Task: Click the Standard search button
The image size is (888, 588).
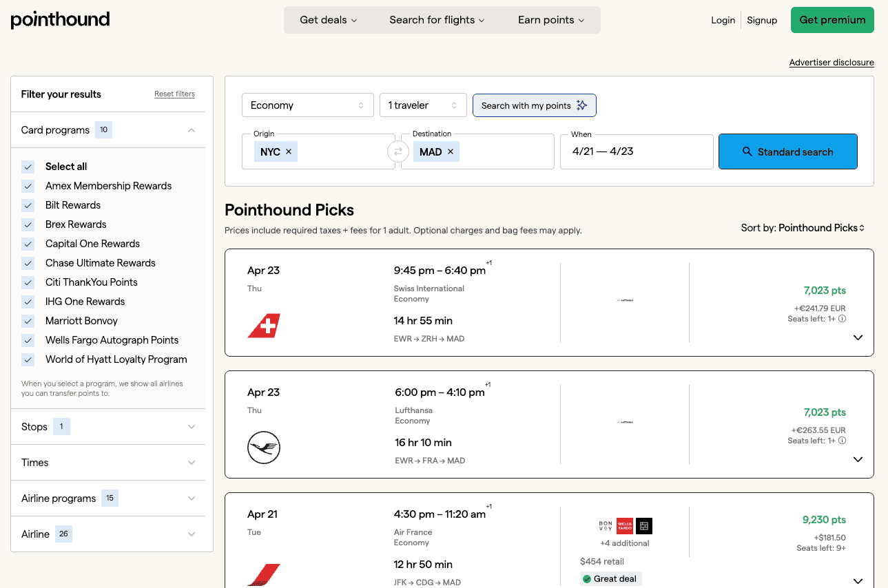Action: click(787, 151)
